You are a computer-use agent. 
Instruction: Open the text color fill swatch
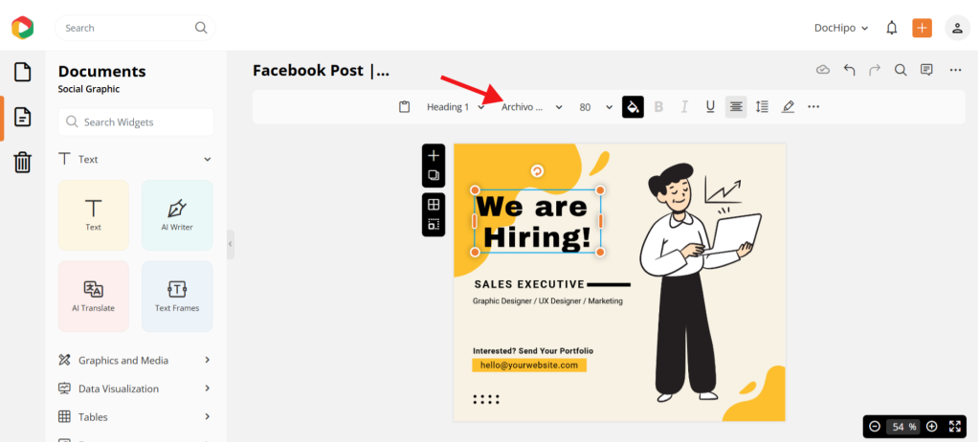(633, 107)
